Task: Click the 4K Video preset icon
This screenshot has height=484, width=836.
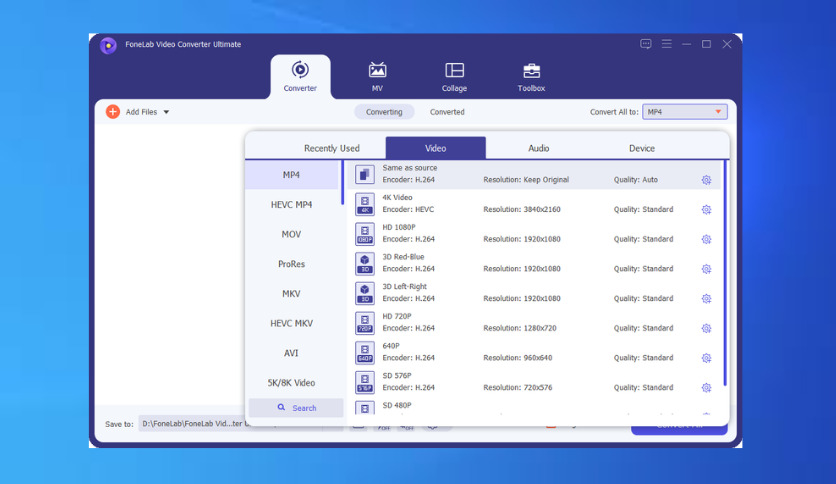Action: click(365, 204)
